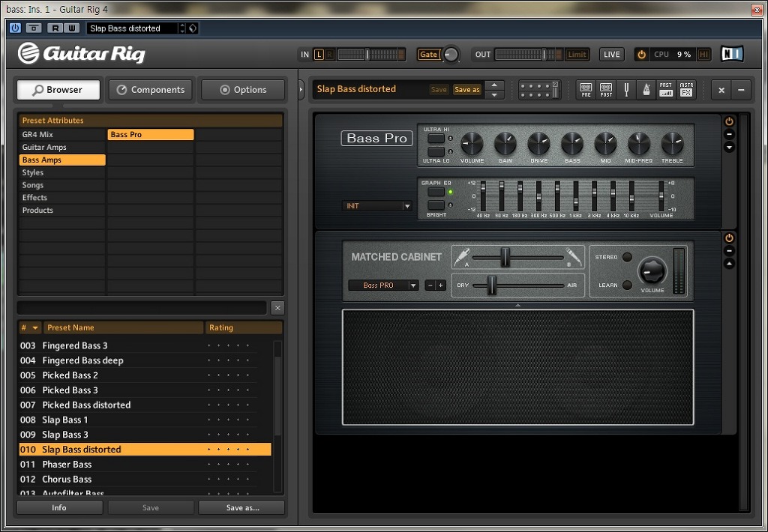The width and height of the screenshot is (768, 532).
Task: Load preset Fingered Bass deep
Action: tap(145, 360)
